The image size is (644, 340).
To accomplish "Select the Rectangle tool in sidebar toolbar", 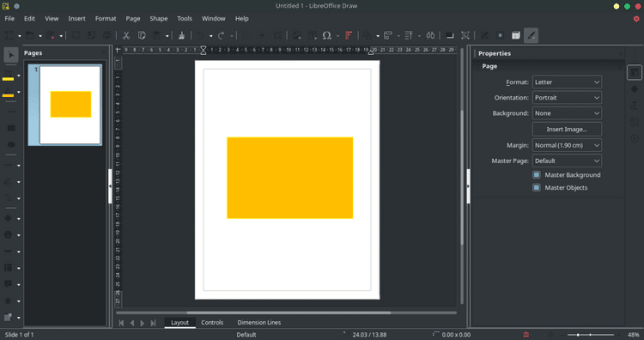I will [x=11, y=128].
